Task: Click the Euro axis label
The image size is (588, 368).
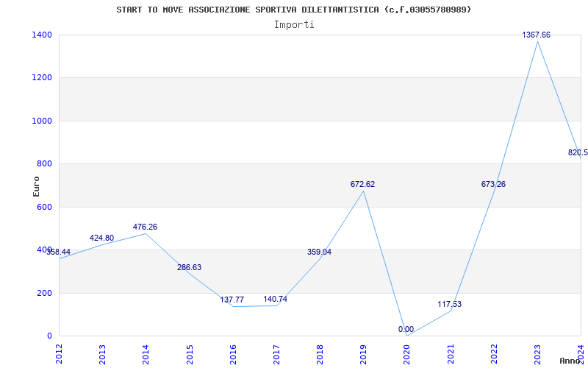Action: click(36, 186)
